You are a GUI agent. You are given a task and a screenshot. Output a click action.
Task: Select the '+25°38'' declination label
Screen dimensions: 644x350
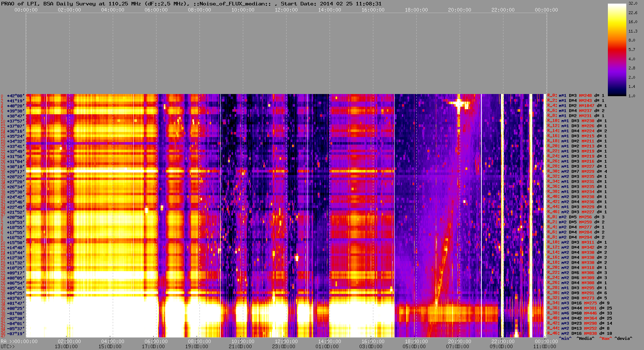tap(16, 192)
